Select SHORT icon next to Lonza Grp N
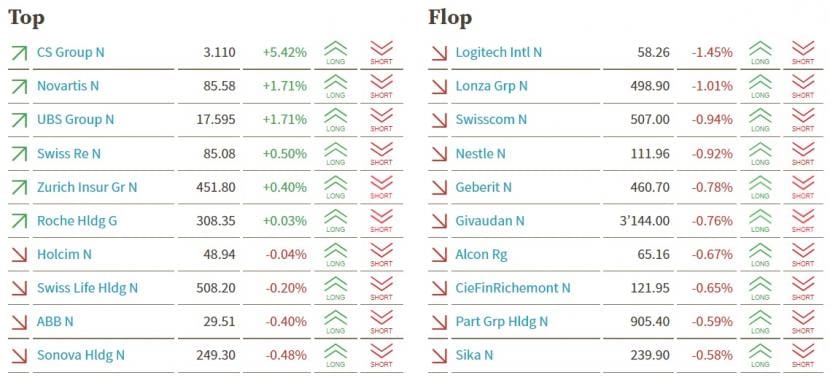 tap(803, 86)
